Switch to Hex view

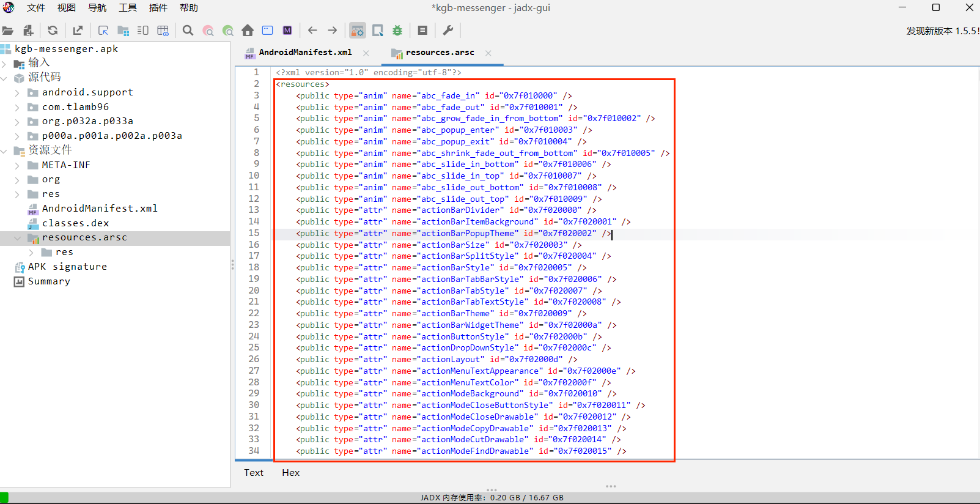[x=290, y=473]
